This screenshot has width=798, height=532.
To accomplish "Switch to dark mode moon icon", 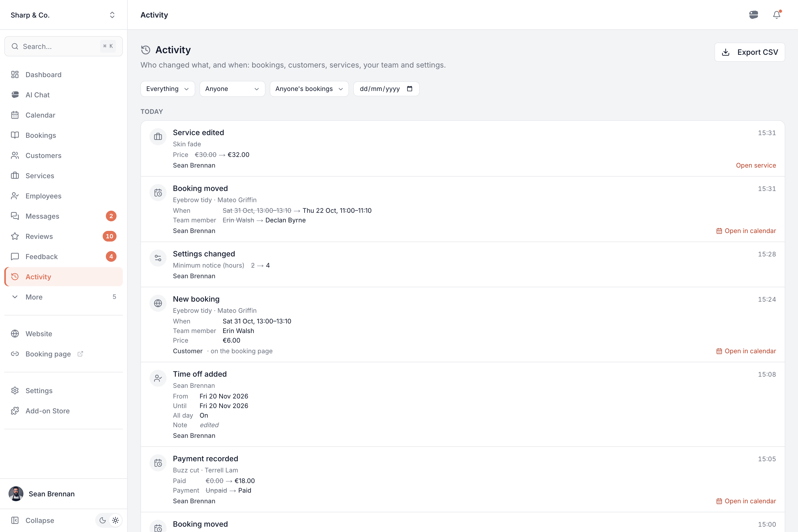I will coord(102,520).
